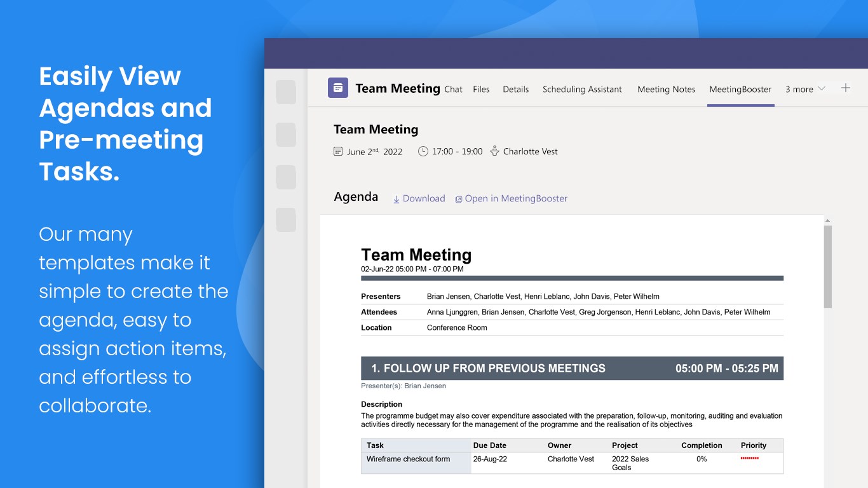Click the 'Conference Room' location value
Image resolution: width=868 pixels, height=488 pixels.
457,328
